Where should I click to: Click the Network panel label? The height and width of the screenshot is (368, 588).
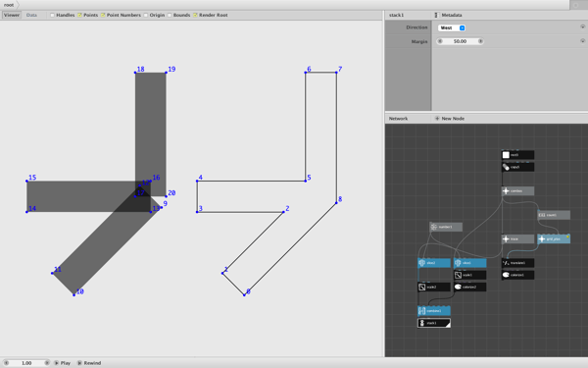click(x=398, y=119)
